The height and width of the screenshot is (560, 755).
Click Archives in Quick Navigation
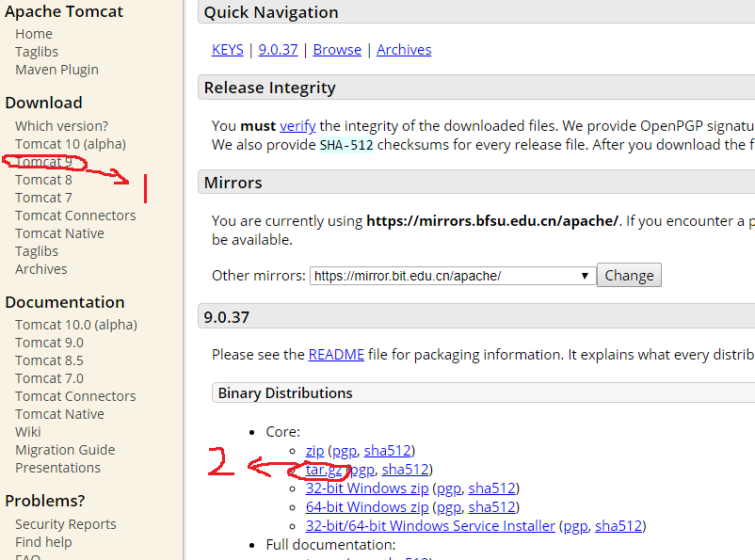[404, 50]
